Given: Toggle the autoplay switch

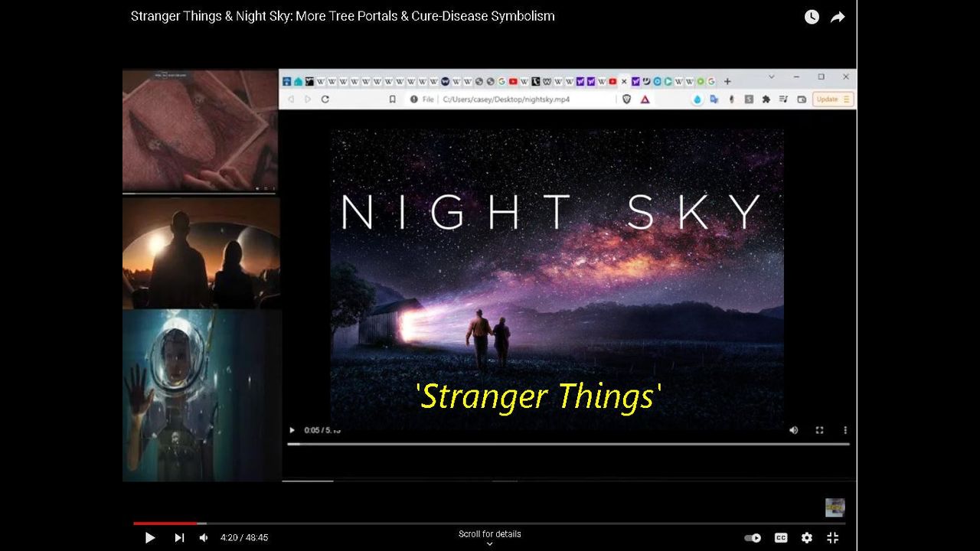Looking at the screenshot, I should 753,538.
